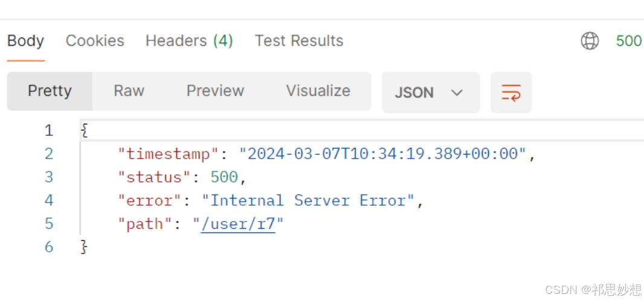
Task: Switch to the Test Results tab
Action: pos(299,40)
